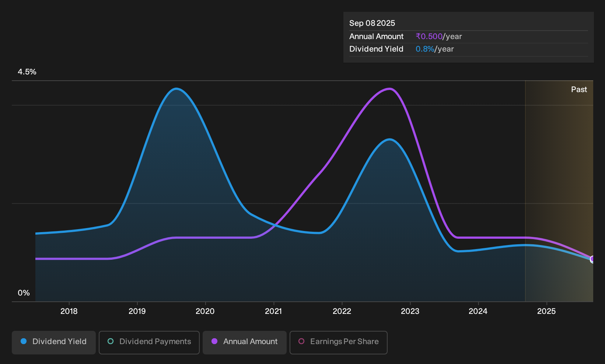Click the purple endpoint marker at Sep 2025
The width and height of the screenshot is (605, 364).
click(592, 259)
